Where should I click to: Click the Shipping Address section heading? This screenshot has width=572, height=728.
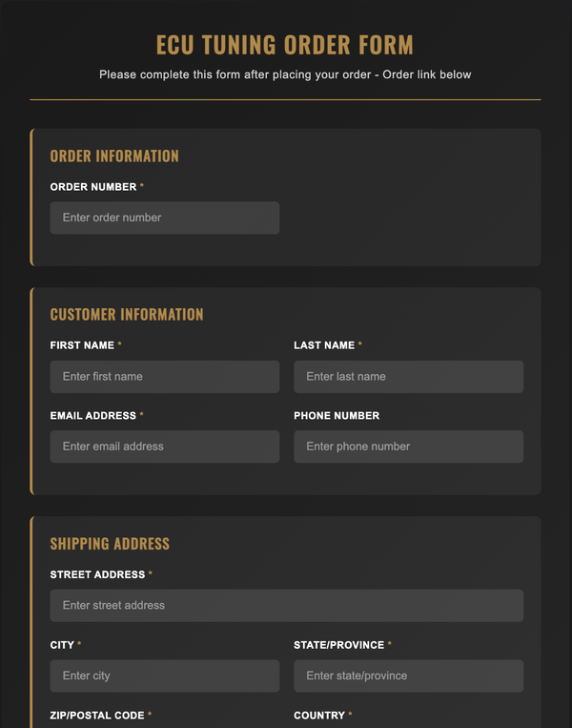(x=110, y=544)
